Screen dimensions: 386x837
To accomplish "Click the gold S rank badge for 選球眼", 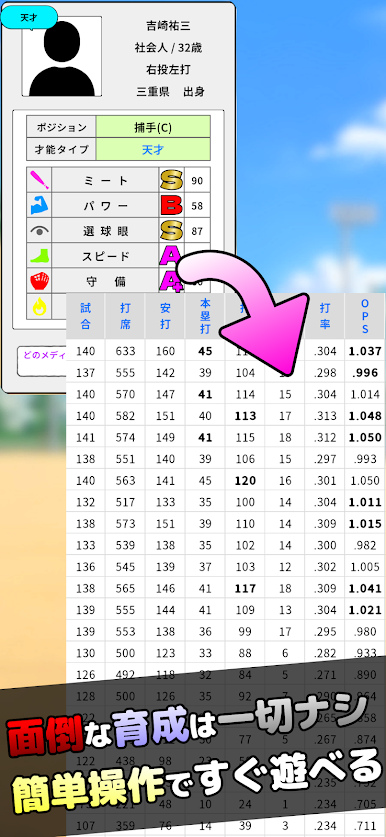I will pos(171,231).
